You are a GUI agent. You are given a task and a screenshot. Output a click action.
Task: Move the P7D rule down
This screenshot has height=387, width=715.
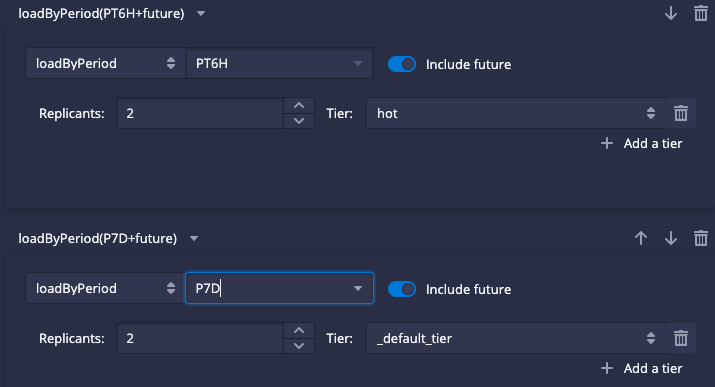(671, 238)
